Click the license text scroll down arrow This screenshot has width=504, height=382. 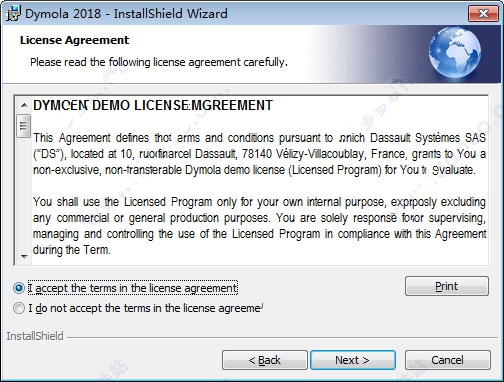[24, 256]
